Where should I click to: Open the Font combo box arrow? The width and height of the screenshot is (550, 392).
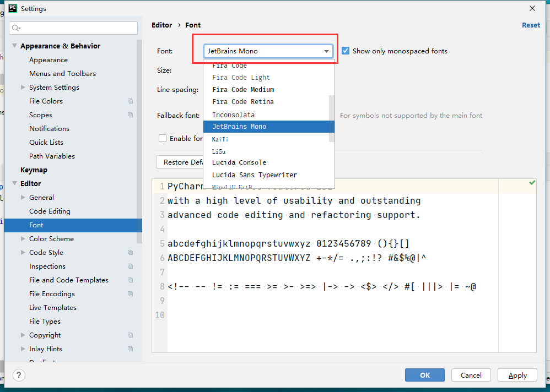[326, 51]
